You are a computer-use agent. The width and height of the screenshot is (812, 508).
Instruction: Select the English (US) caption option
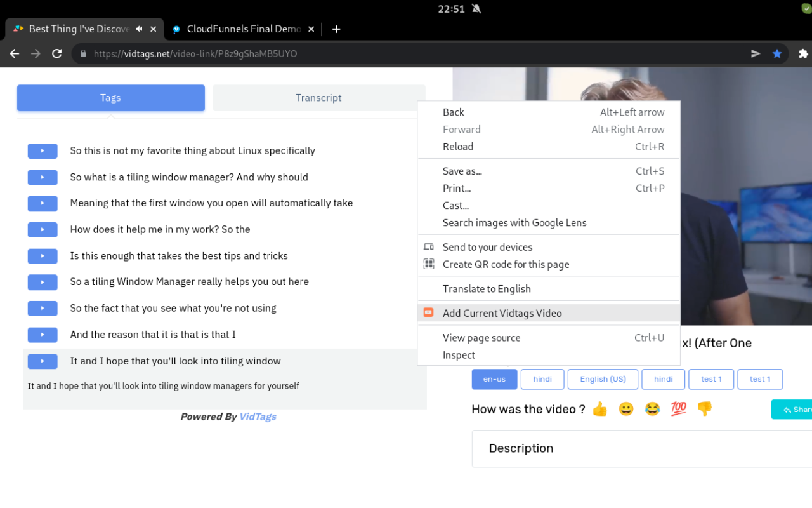[603, 379]
